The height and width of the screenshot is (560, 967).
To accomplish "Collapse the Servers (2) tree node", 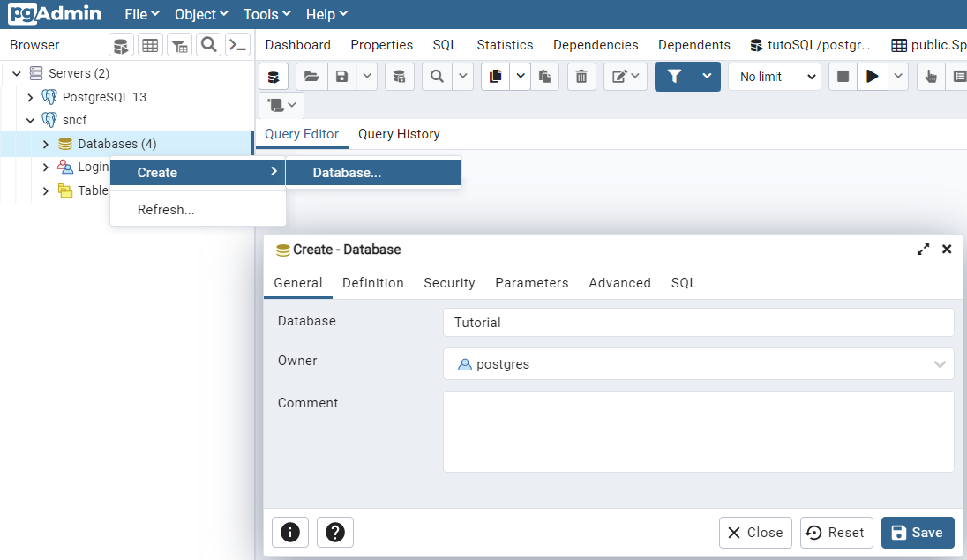I will (17, 73).
